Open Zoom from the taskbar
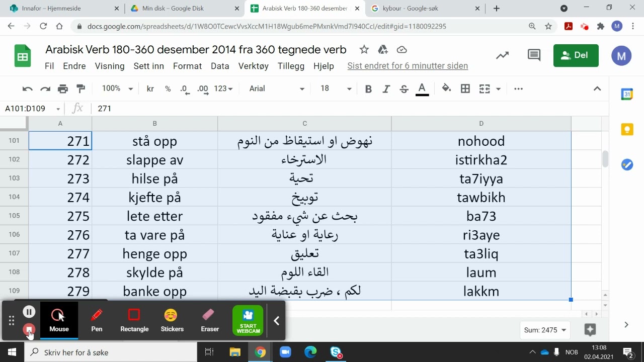The width and height of the screenshot is (644, 362). click(x=285, y=352)
